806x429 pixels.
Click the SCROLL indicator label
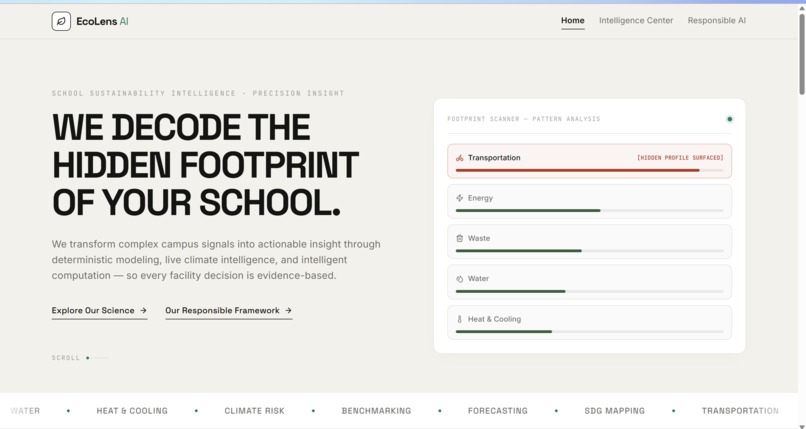(66, 358)
